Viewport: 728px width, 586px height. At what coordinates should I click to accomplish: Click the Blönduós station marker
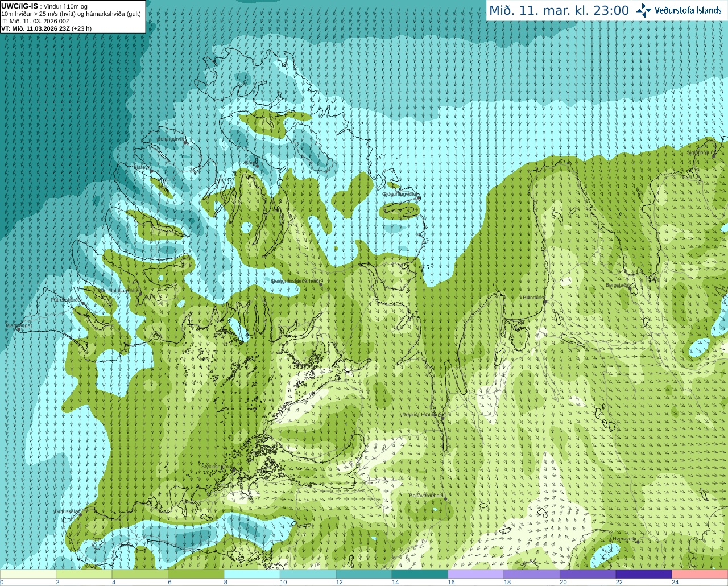coord(545,301)
